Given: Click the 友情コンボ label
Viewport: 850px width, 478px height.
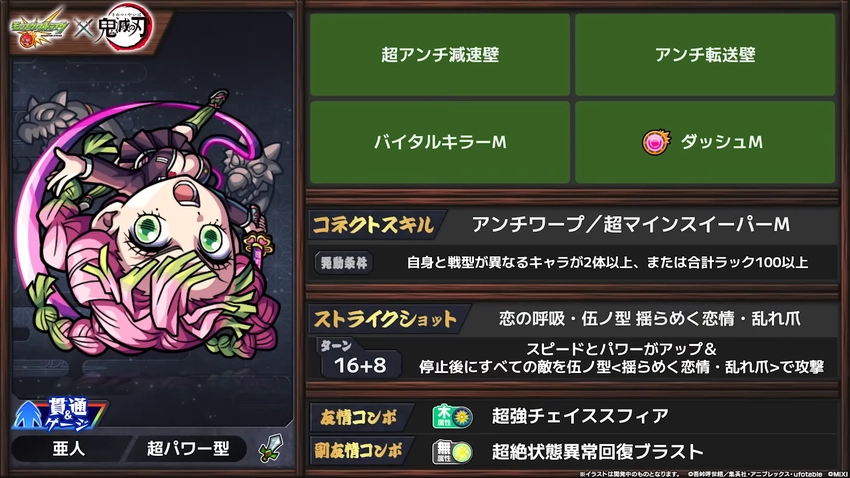Looking at the screenshot, I should point(359,417).
